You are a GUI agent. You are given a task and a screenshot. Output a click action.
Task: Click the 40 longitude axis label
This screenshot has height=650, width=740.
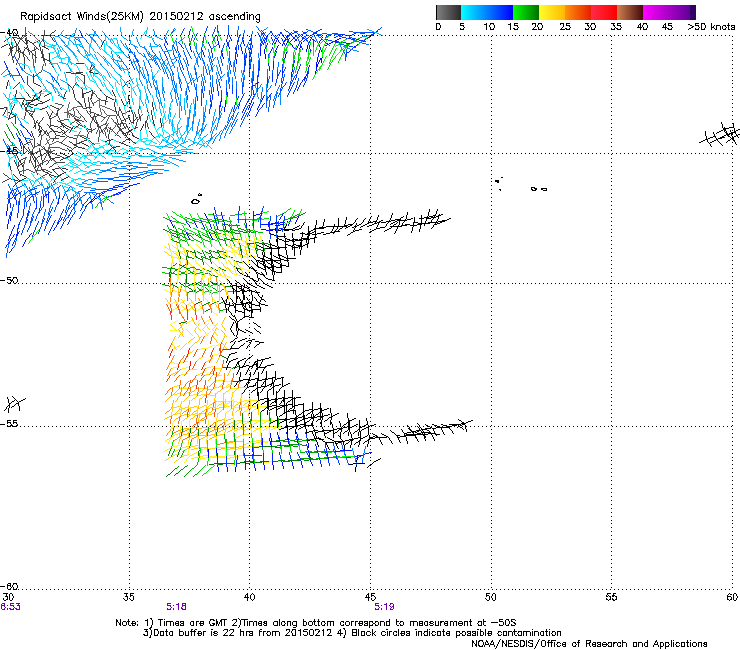pos(249,597)
